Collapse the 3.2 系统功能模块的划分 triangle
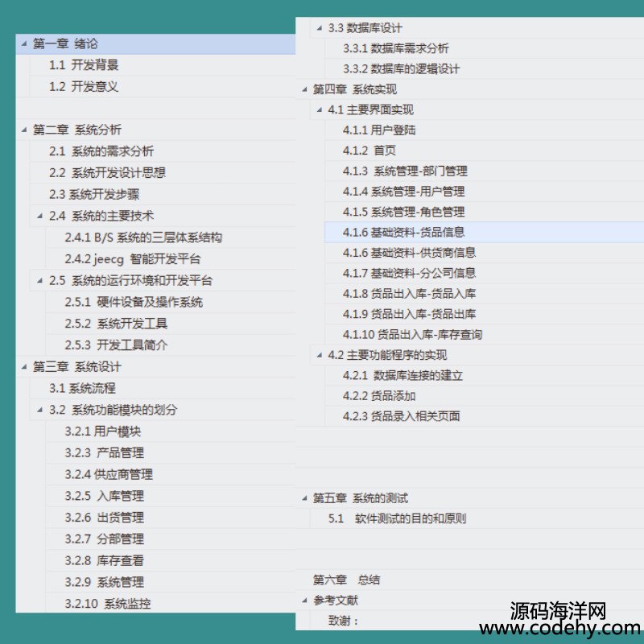This screenshot has height=644, width=644. click(39, 410)
